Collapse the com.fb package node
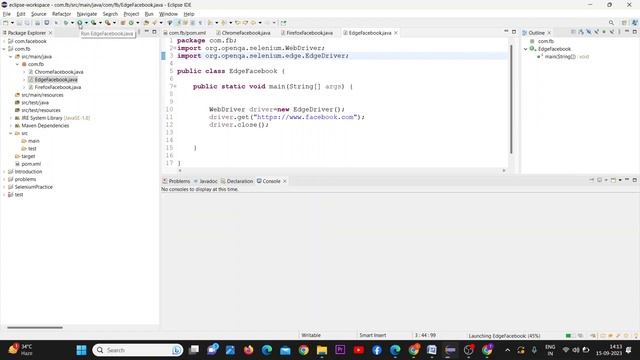This screenshot has width=640, height=360. pos(18,64)
